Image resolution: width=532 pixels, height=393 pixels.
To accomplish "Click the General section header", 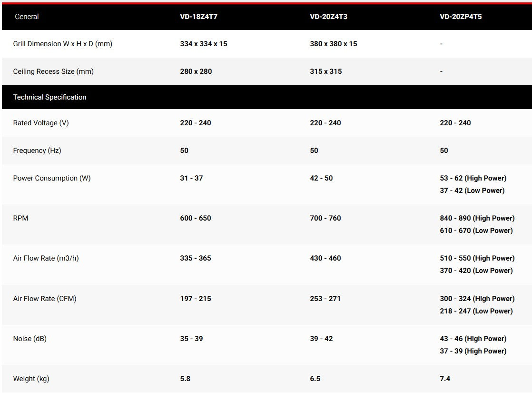I will pyautogui.click(x=27, y=17).
